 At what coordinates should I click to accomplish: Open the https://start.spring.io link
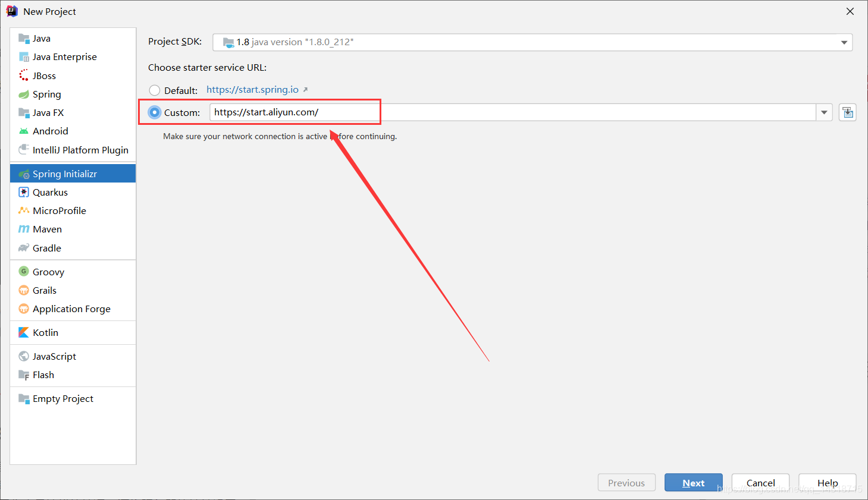[x=253, y=90]
